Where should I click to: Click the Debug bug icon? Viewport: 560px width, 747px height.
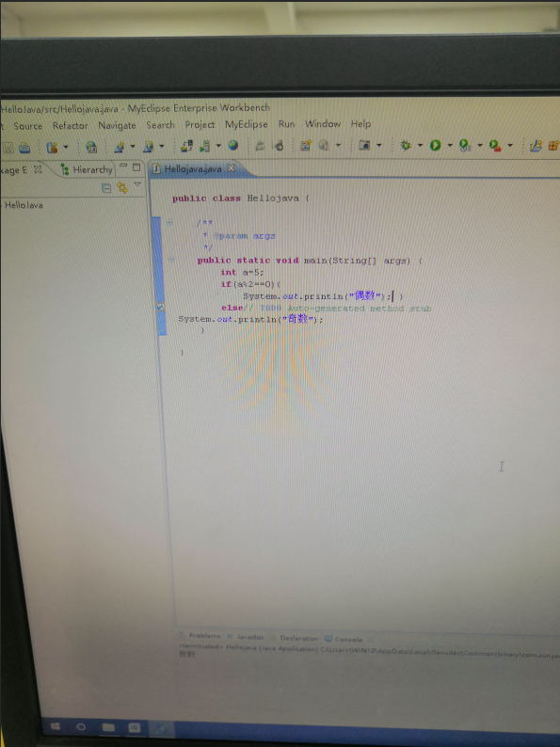click(x=406, y=145)
